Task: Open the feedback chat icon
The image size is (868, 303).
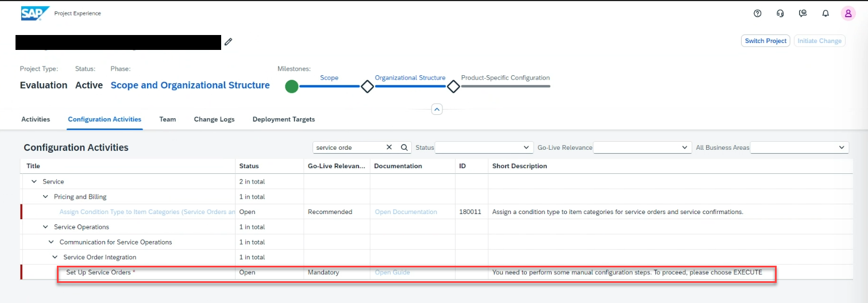Action: [803, 13]
